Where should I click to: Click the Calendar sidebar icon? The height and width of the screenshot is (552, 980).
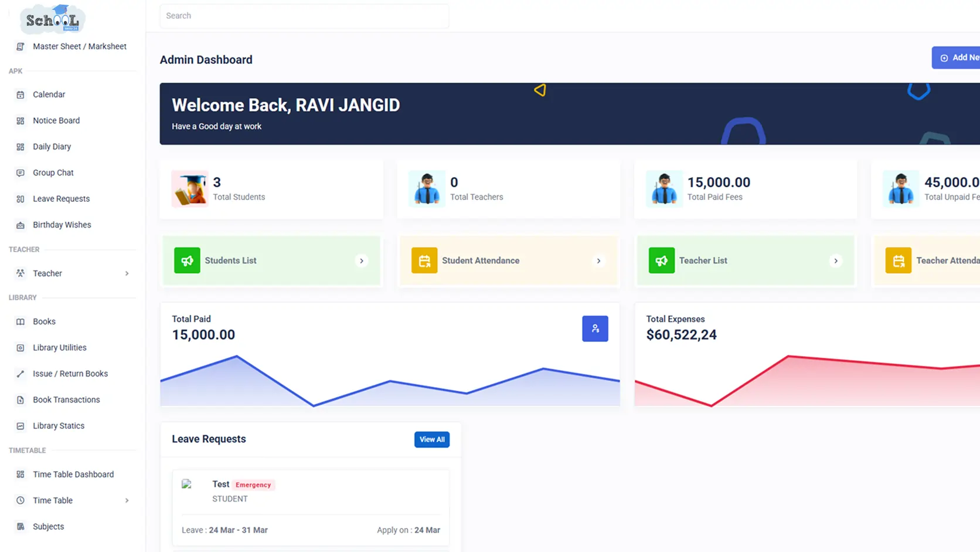[21, 94]
